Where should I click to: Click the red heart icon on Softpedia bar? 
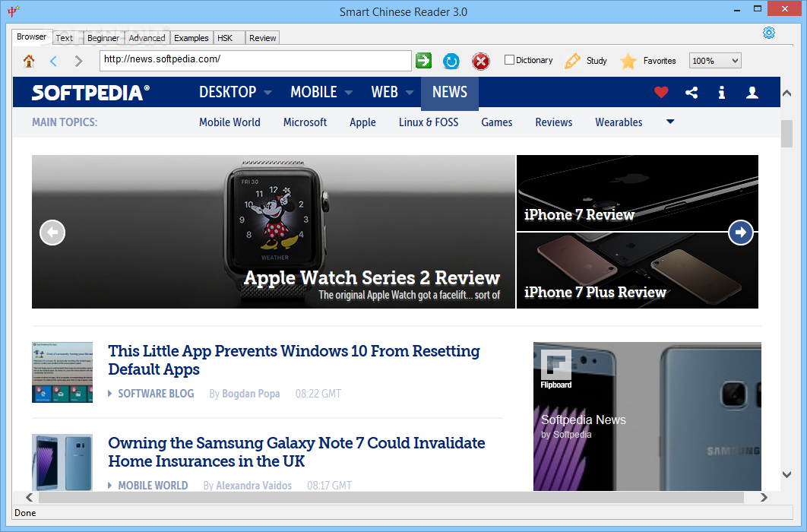click(x=661, y=92)
